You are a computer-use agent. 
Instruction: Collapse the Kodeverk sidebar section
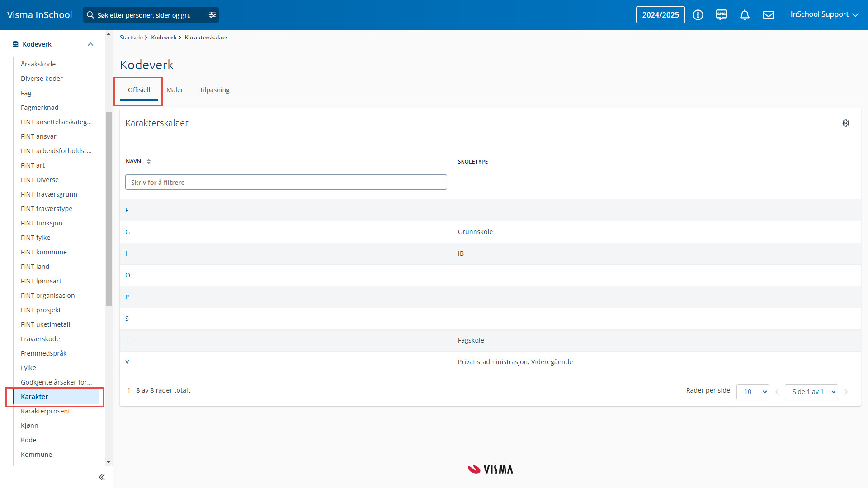point(90,44)
